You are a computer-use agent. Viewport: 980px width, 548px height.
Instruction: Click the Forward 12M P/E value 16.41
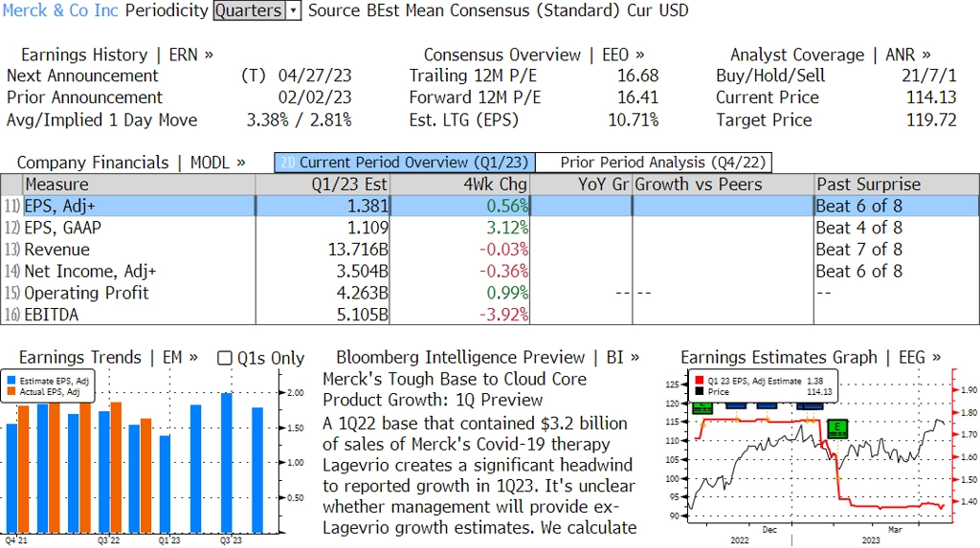pos(638,98)
